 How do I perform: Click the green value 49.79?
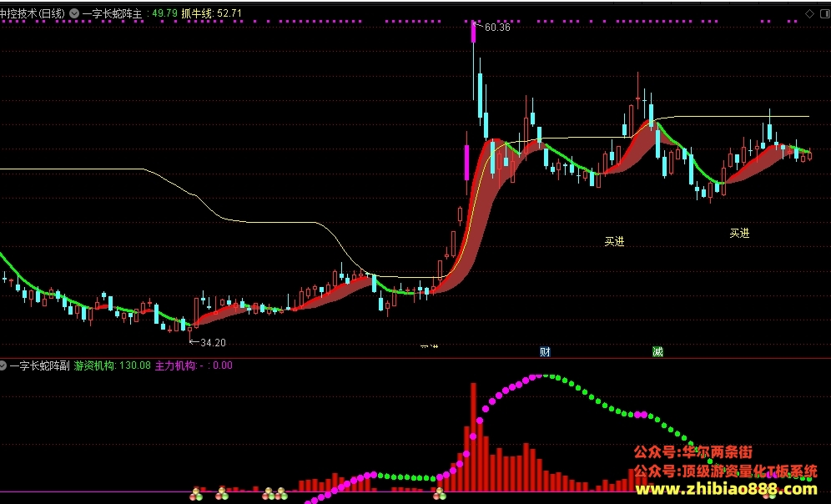[x=165, y=13]
